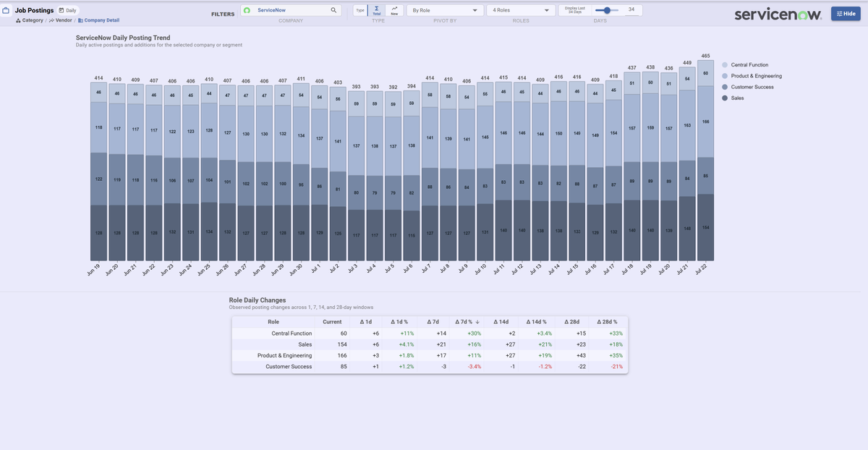Select the Central Function table row label
Viewport: 868px width, 450px height.
pyautogui.click(x=292, y=334)
